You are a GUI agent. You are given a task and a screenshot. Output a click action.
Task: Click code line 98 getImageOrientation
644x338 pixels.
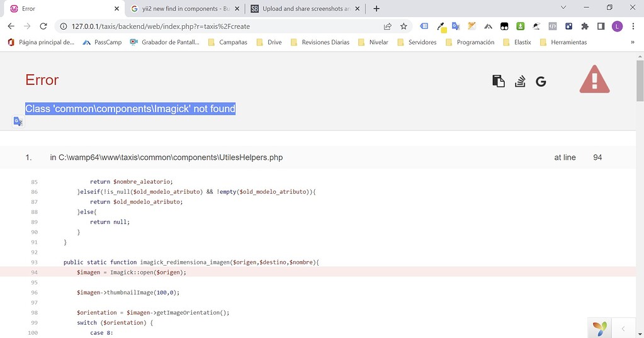(x=153, y=313)
